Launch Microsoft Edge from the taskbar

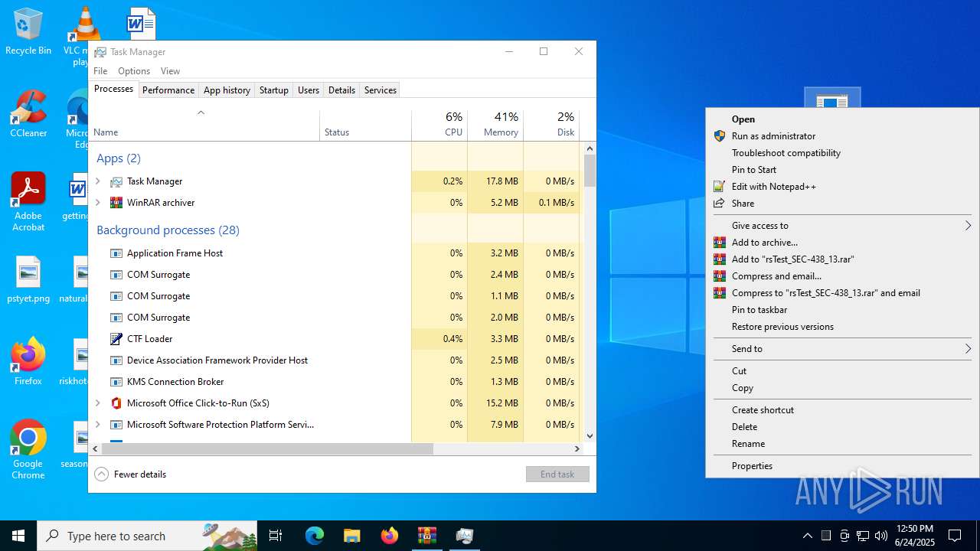pos(315,536)
